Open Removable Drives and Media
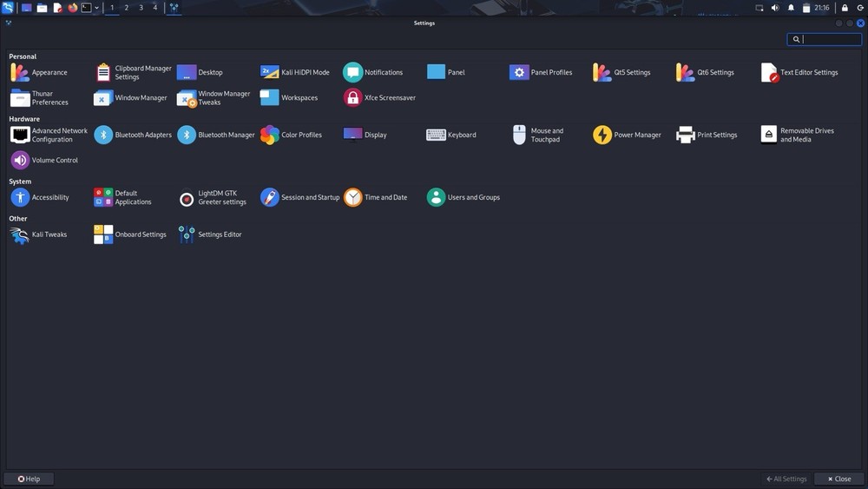 pos(798,135)
